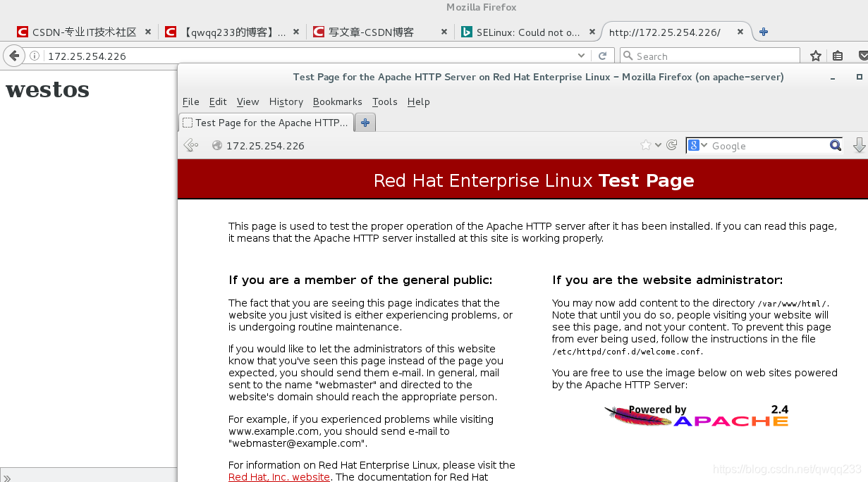
Task: Click magnifier icon in outer Search box
Action: pyautogui.click(x=628, y=56)
